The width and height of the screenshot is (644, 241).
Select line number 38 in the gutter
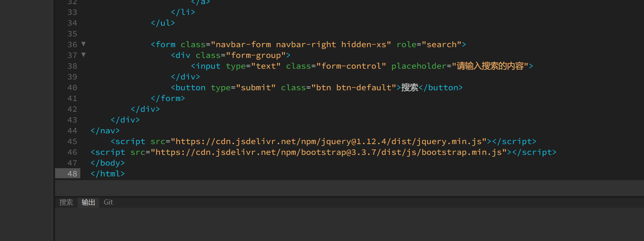pos(72,66)
